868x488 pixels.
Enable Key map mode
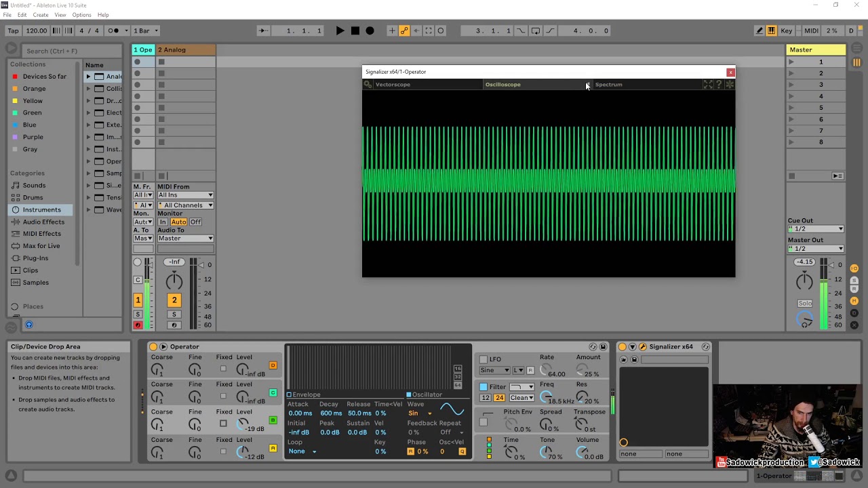tap(787, 30)
